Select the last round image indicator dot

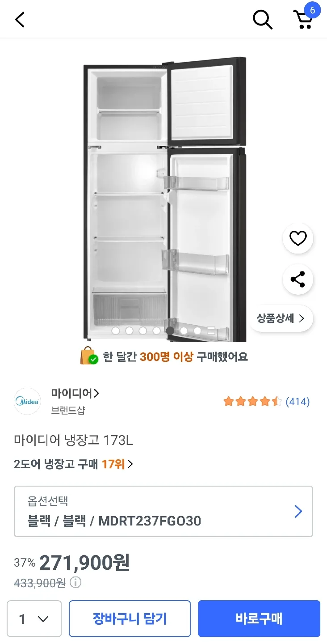(x=197, y=331)
